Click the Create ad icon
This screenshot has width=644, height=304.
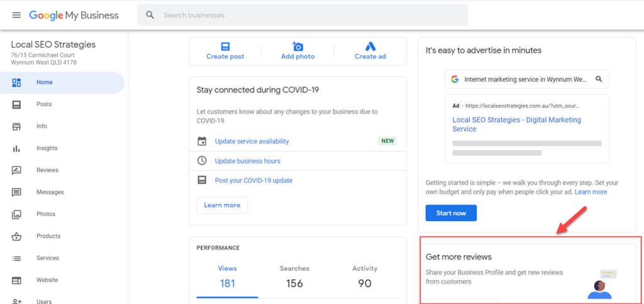coord(370,46)
